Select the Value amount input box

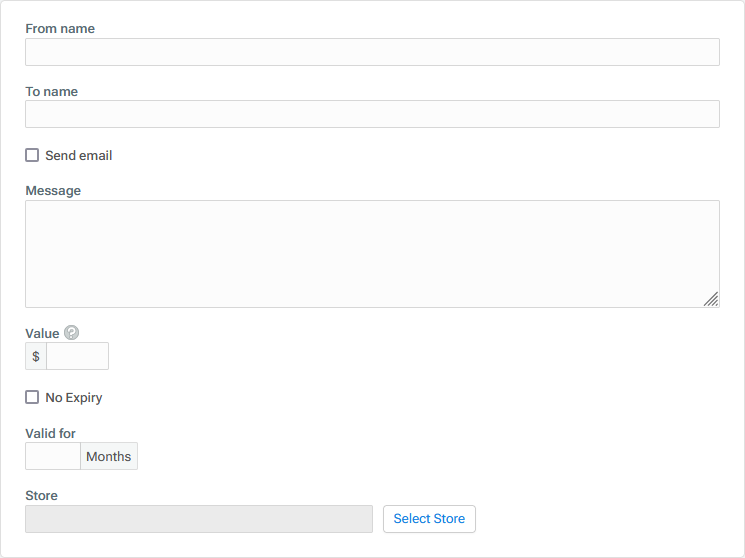tap(77, 356)
